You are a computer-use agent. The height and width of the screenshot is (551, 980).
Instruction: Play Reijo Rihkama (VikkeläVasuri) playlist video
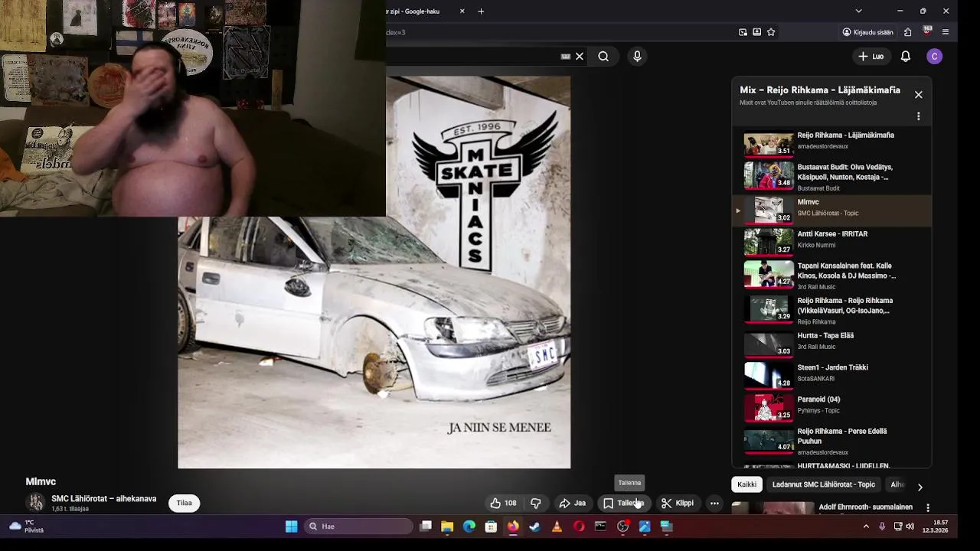pyautogui.click(x=832, y=309)
